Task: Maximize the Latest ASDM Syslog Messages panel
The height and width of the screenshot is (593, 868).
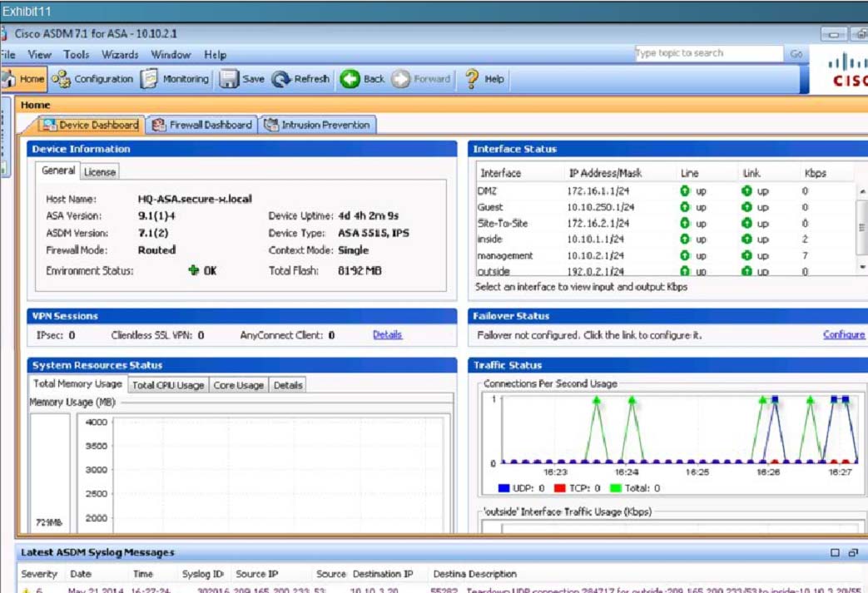Action: pyautogui.click(x=835, y=552)
